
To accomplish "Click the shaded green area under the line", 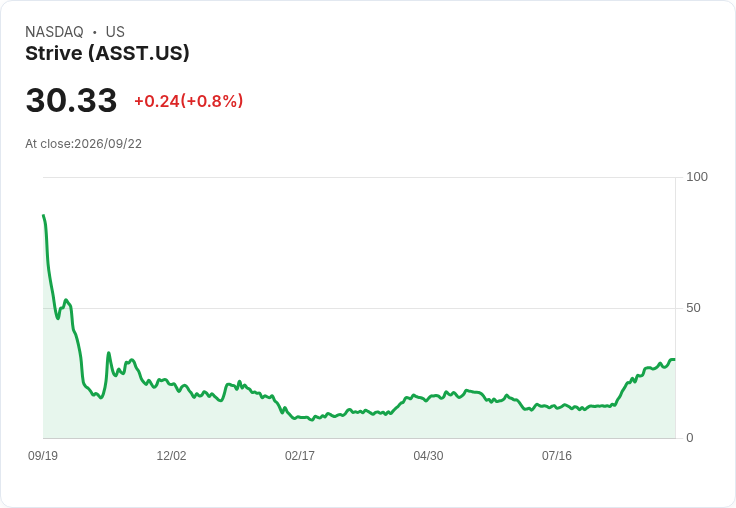I will pyautogui.click(x=360, y=427).
